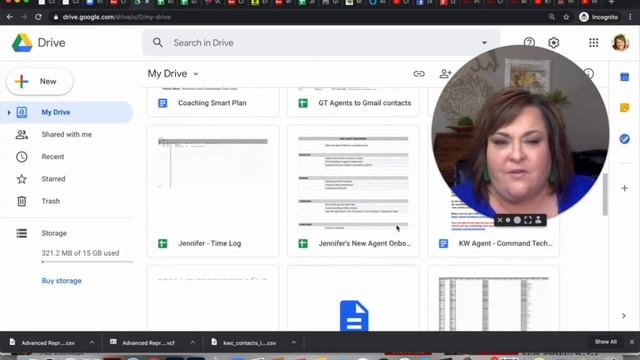Click the video bubble close X
640x360 pixels.
pos(500,220)
